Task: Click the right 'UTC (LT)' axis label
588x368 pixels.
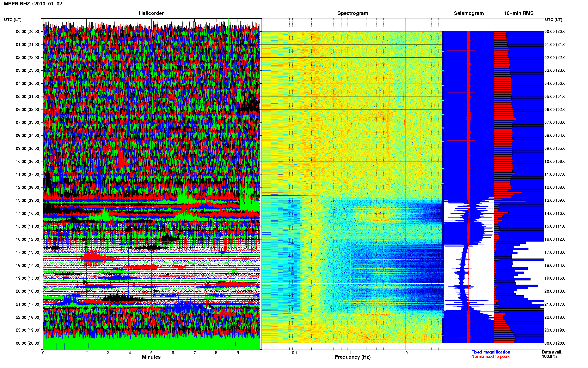Action: (x=553, y=19)
